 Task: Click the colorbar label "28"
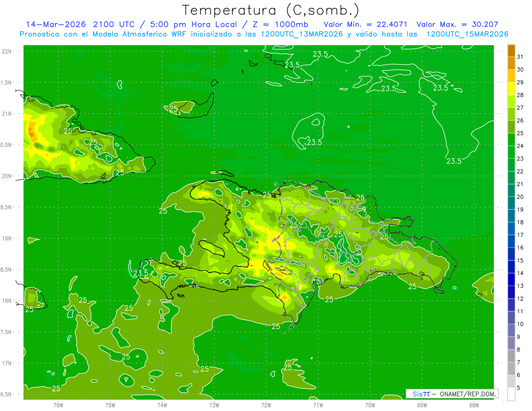[x=520, y=95]
